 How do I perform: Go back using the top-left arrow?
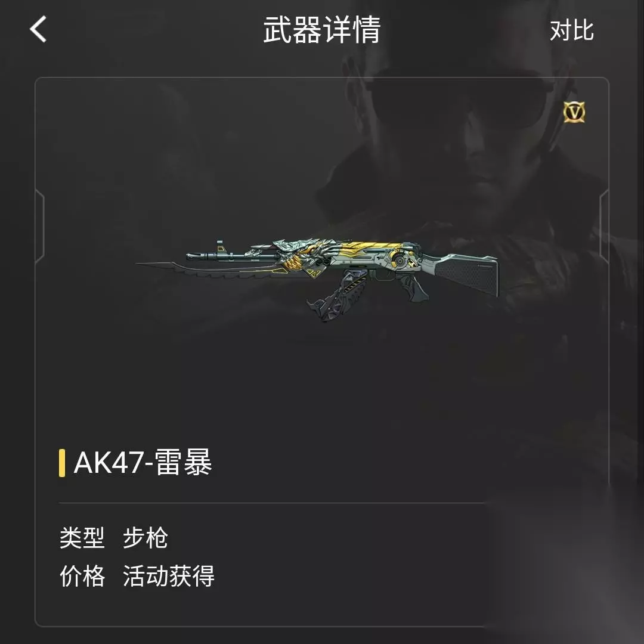38,29
